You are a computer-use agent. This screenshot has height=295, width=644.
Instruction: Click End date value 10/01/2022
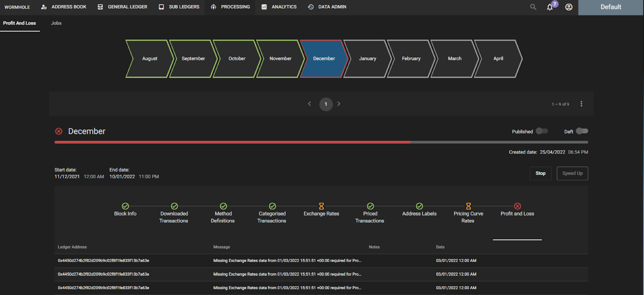[122, 177]
